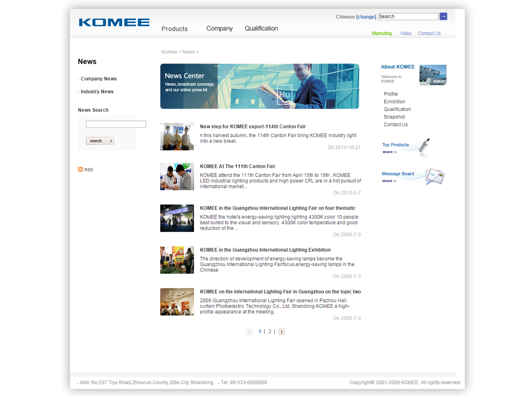This screenshot has height=396, width=532.
Task: Click 'more' under Message Board
Action: pyautogui.click(x=389, y=181)
